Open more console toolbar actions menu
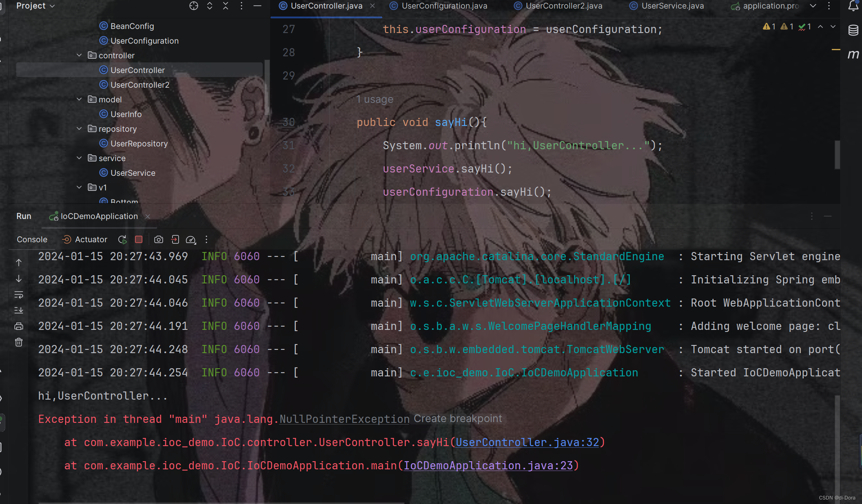Image resolution: width=862 pixels, height=504 pixels. [x=206, y=239]
